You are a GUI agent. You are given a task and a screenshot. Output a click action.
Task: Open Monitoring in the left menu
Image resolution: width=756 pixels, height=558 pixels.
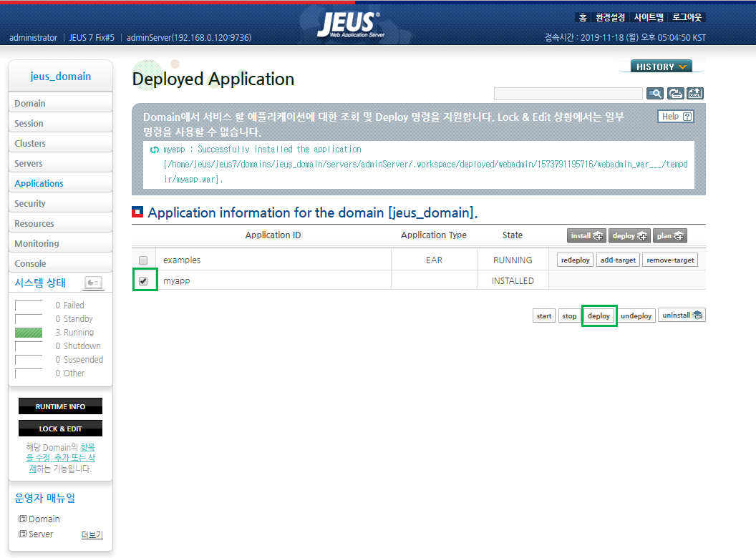click(x=60, y=243)
